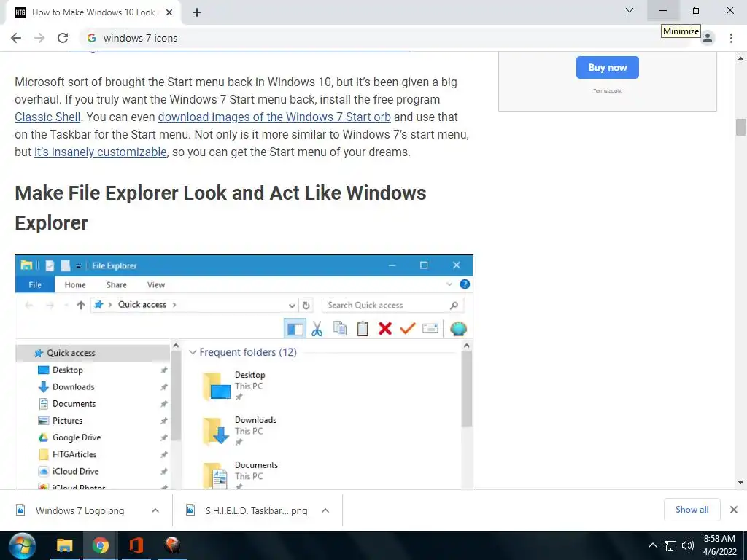Open the Windows 7 Logo.png download
Viewport: 747px width, 560px height.
click(80, 510)
